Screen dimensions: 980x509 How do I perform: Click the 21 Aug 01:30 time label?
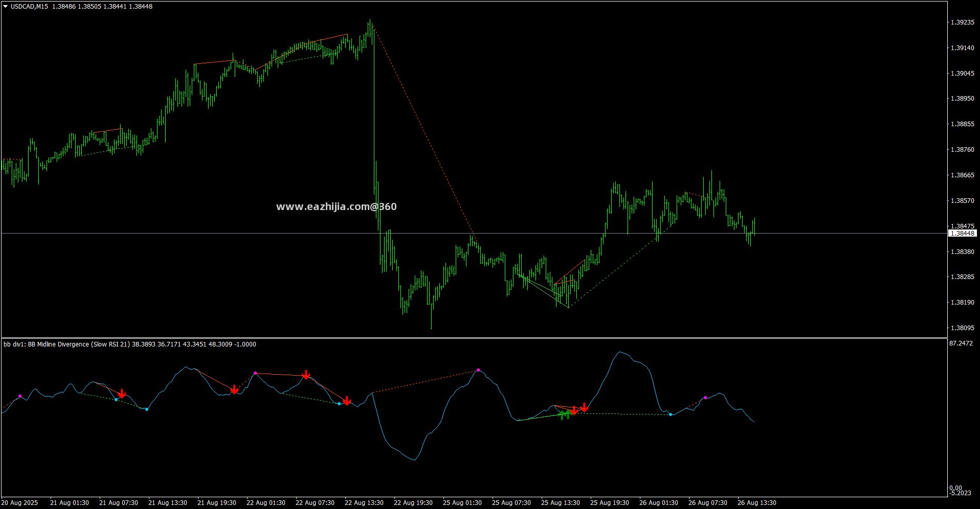(x=70, y=503)
